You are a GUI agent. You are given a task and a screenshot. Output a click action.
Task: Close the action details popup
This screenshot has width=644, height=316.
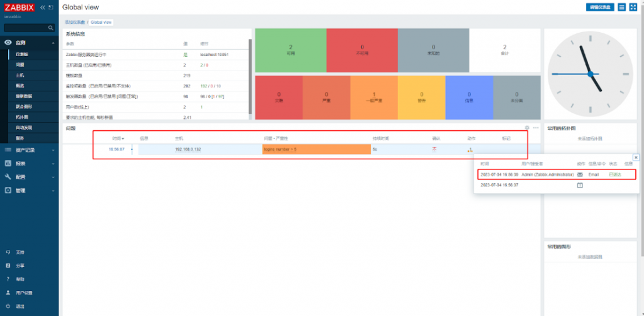636,157
